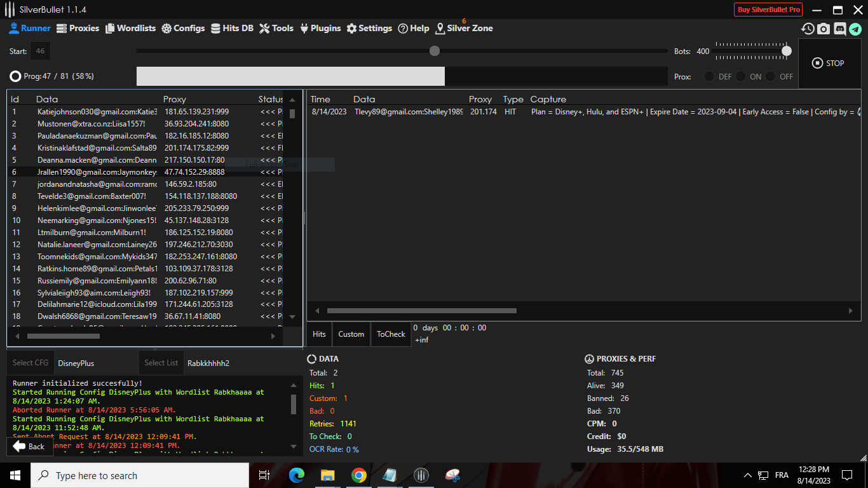Click the Banned: 26 proxies statistic
The image size is (868, 488).
[608, 398]
